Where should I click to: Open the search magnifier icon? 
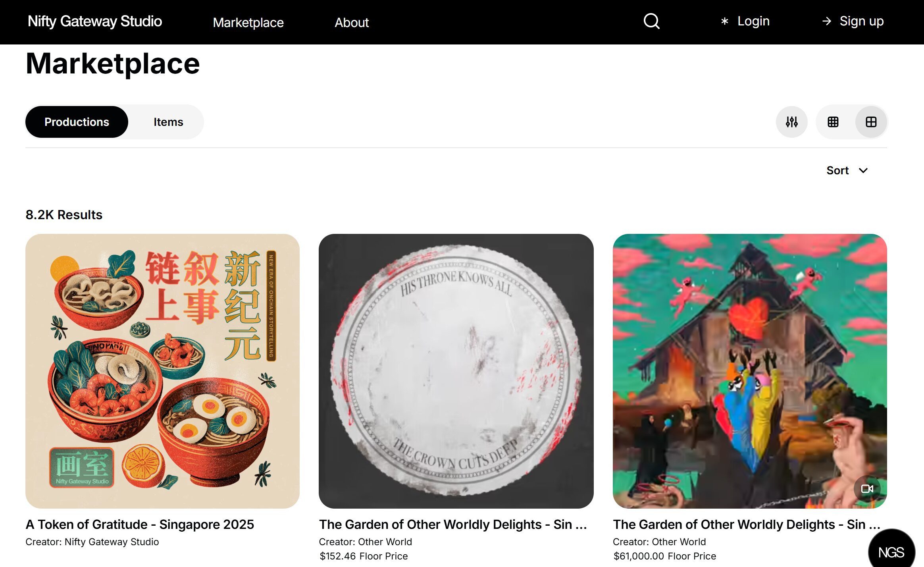(651, 21)
